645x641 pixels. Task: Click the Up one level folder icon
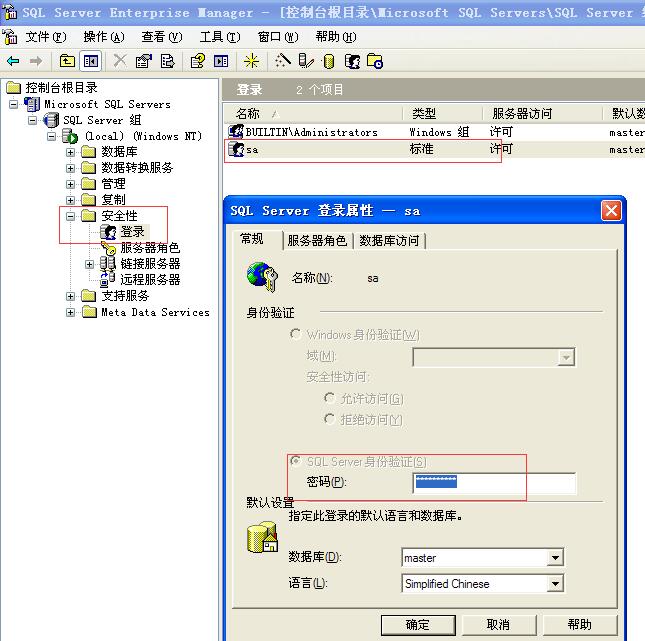point(67,61)
